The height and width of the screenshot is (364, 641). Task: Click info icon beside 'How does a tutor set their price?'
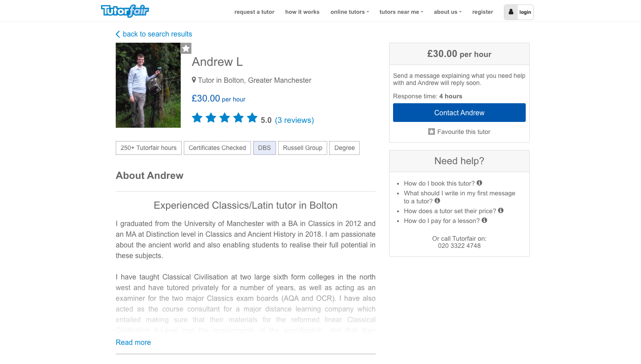tap(501, 210)
